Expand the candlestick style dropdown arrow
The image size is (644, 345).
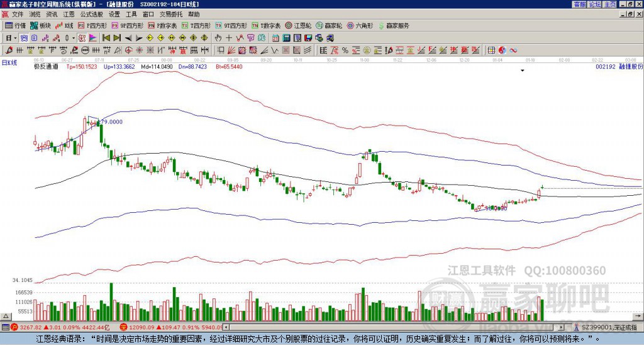[74, 38]
